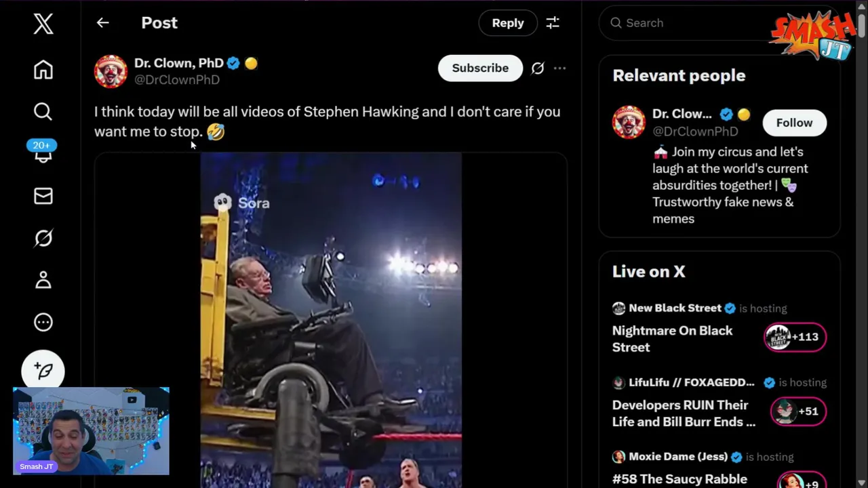Image resolution: width=868 pixels, height=488 pixels.
Task: Subscribe to Dr. Clown, PhD
Action: 480,68
